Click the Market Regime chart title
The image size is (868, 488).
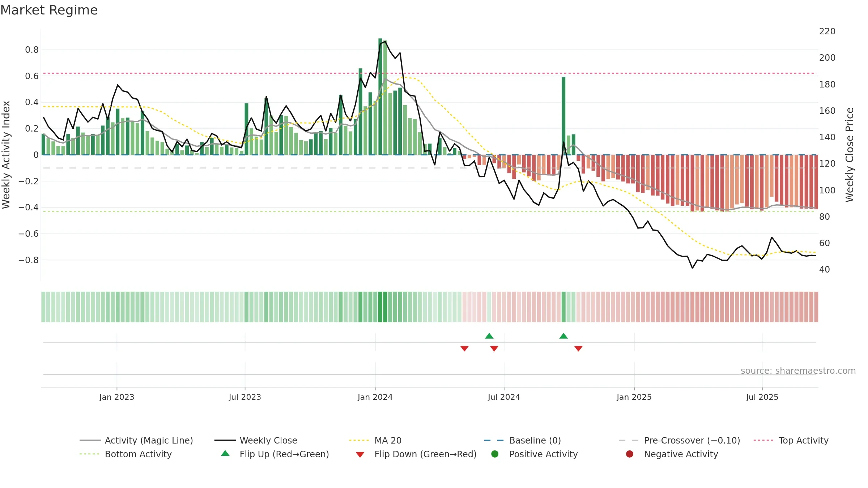click(x=49, y=10)
